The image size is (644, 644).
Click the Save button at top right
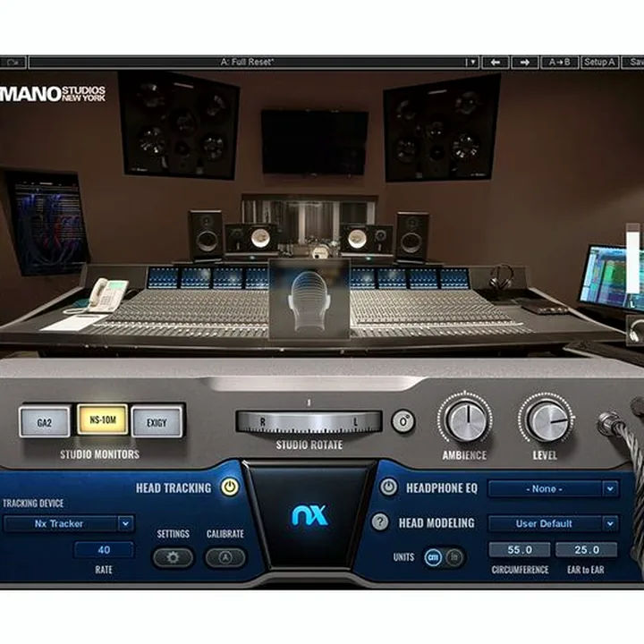tap(634, 63)
